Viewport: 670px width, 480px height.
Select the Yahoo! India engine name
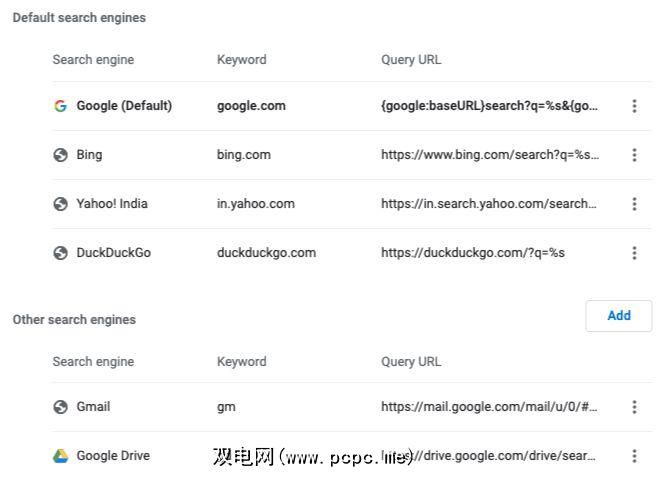pos(112,203)
